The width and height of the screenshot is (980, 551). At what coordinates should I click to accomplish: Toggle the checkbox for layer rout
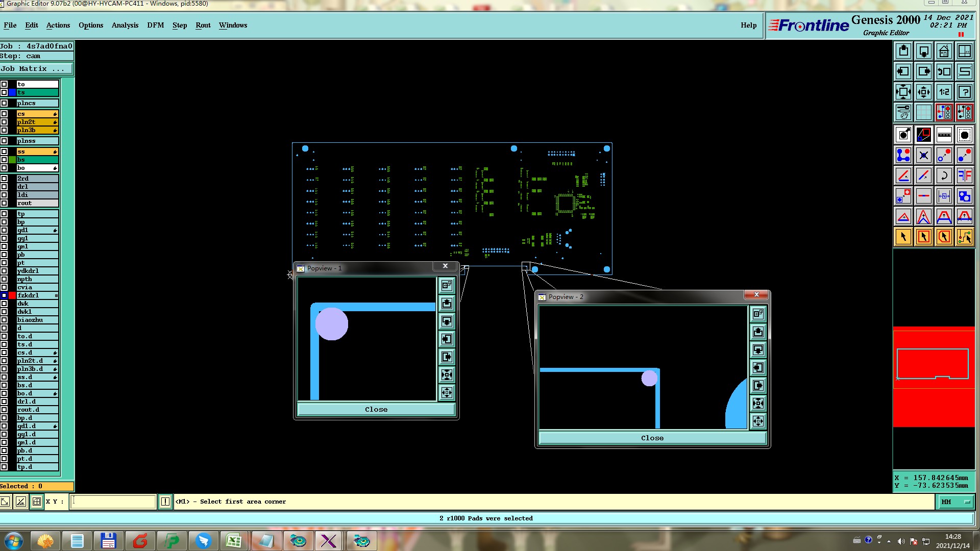pos(4,203)
